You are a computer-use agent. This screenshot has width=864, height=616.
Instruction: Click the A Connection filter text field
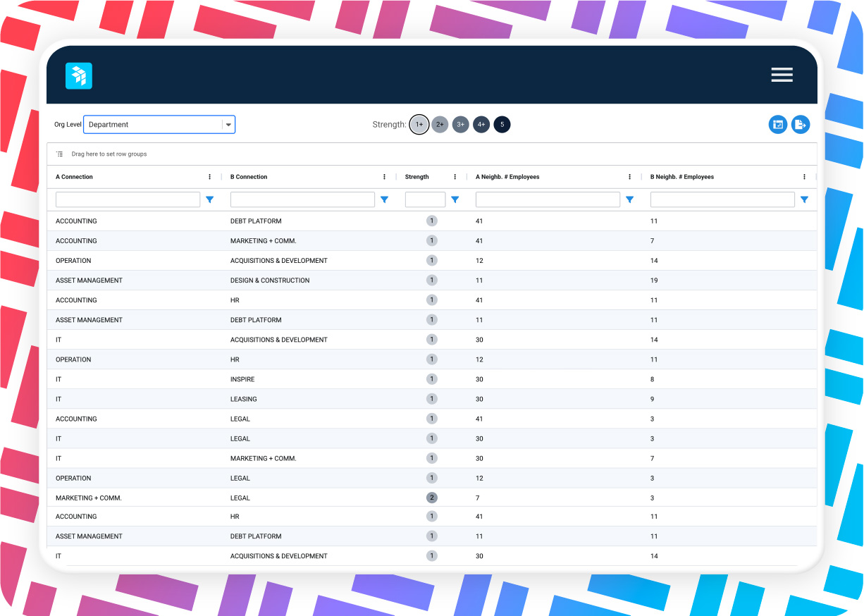128,200
